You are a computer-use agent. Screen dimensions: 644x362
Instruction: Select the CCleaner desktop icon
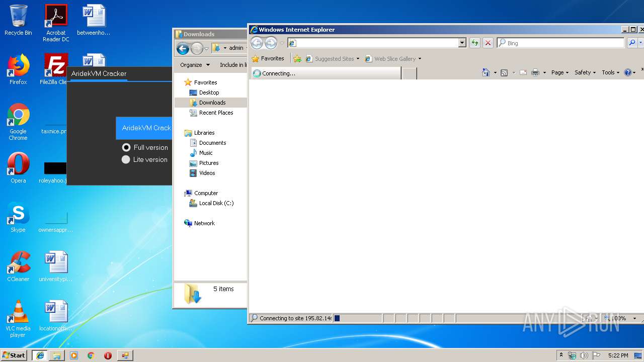pyautogui.click(x=18, y=266)
